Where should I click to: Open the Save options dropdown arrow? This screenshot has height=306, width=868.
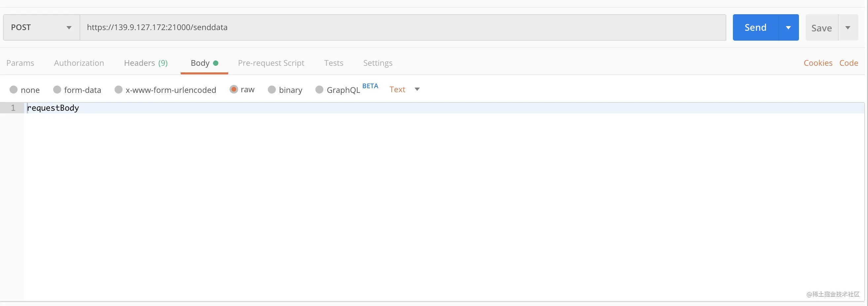[848, 28]
